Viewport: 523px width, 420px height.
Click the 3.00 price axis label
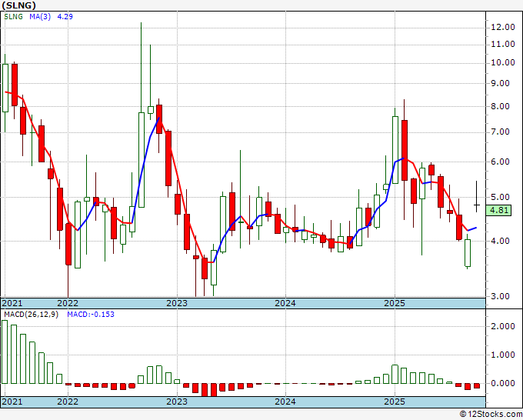pos(501,296)
